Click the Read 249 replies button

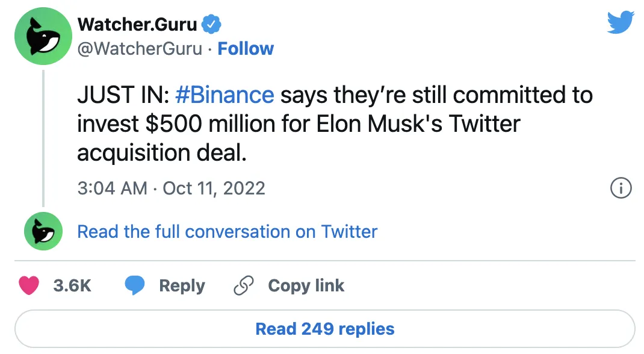coord(325,329)
